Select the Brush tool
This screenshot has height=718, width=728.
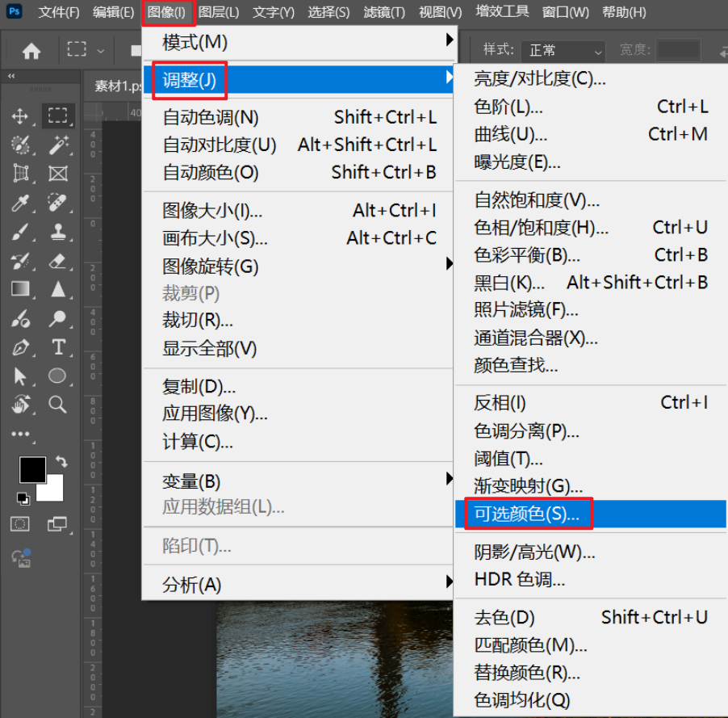pyautogui.click(x=20, y=231)
